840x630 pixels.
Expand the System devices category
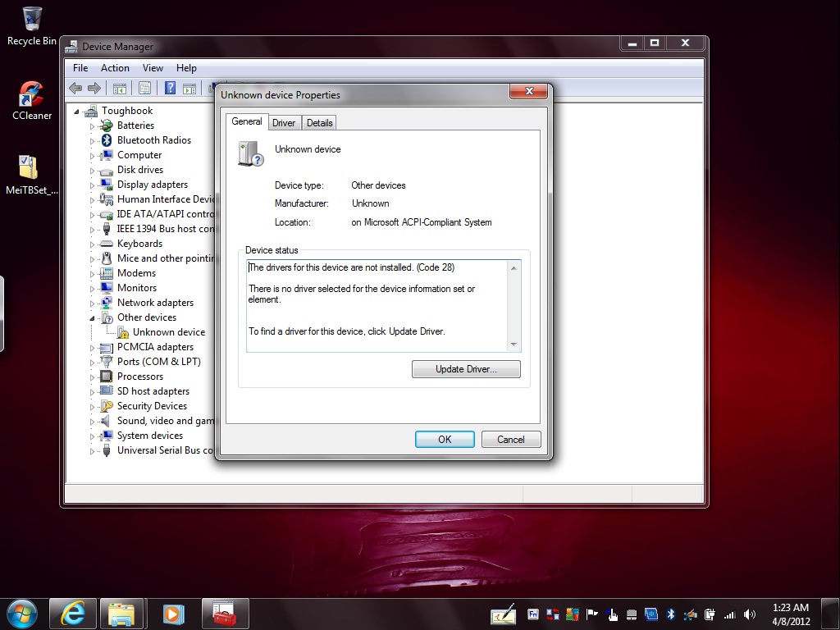point(92,436)
